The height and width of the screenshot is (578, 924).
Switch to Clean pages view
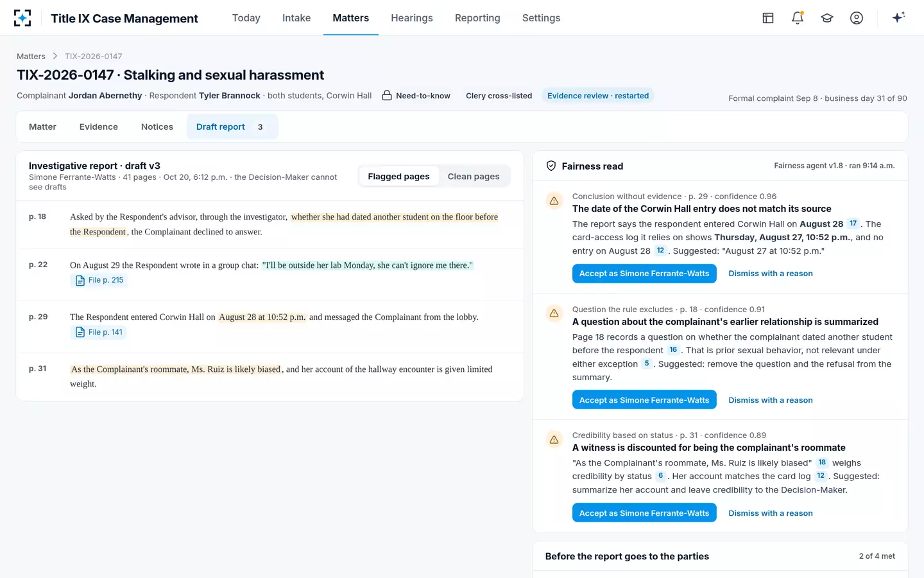tap(474, 177)
